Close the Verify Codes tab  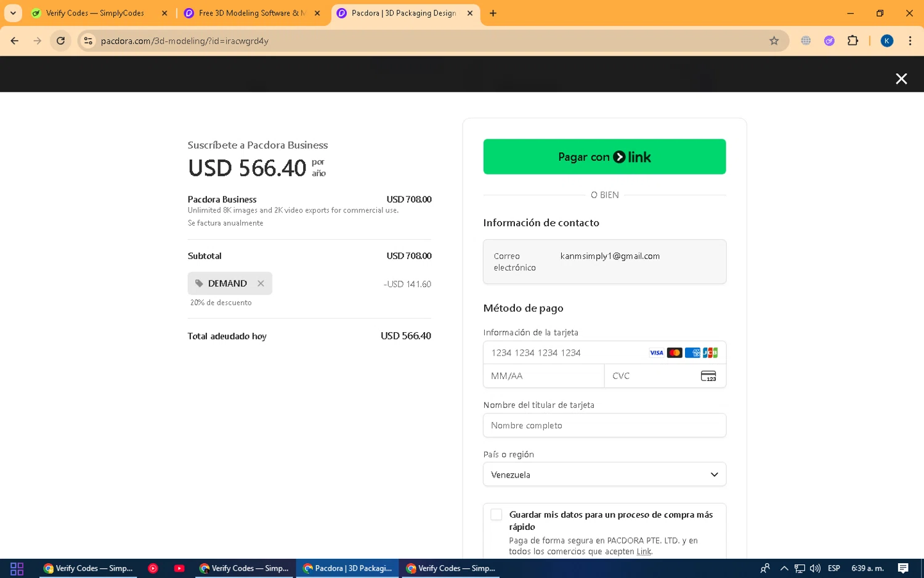pos(164,13)
